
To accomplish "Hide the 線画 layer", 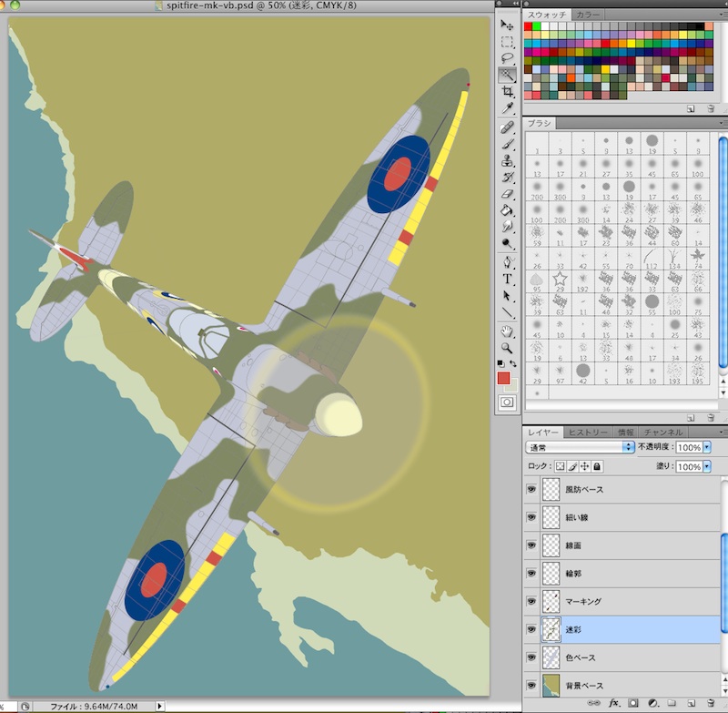I will (x=531, y=545).
